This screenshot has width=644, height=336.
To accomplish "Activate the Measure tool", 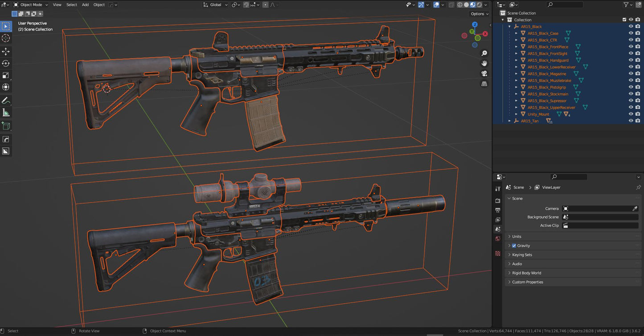I will pyautogui.click(x=6, y=112).
